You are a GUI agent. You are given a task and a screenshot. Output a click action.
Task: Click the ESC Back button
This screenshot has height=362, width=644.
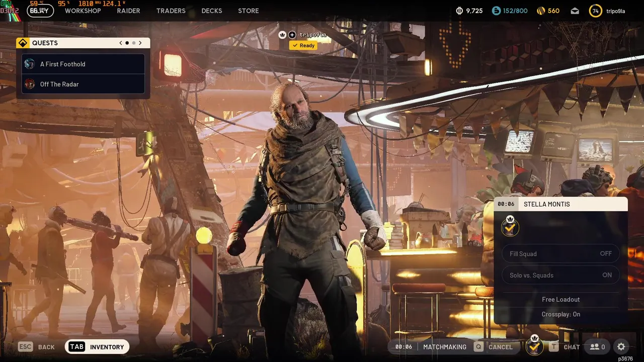[36, 347]
